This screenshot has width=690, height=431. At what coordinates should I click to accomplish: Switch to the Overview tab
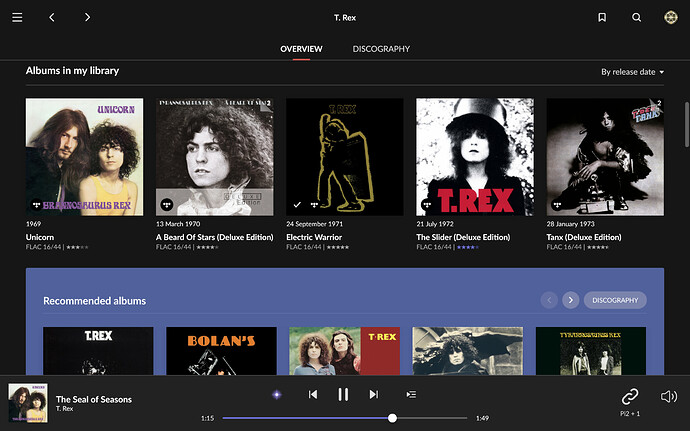(301, 49)
